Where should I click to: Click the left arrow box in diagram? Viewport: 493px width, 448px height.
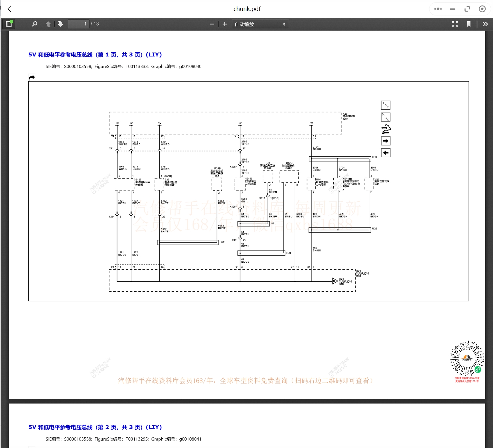[x=385, y=153]
